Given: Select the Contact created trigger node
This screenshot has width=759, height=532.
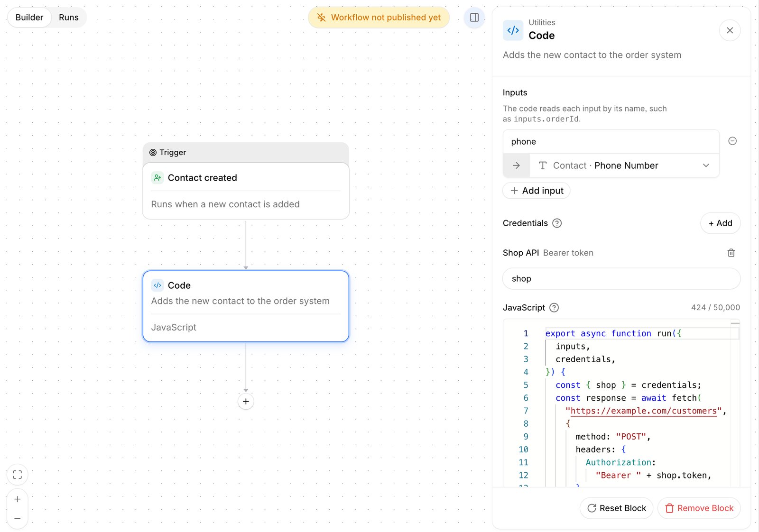Looking at the screenshot, I should (246, 191).
